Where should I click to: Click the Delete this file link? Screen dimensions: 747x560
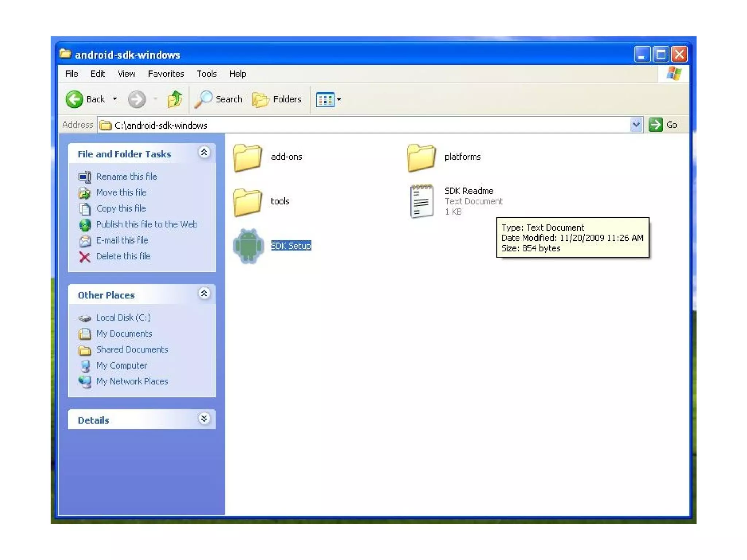tap(123, 256)
